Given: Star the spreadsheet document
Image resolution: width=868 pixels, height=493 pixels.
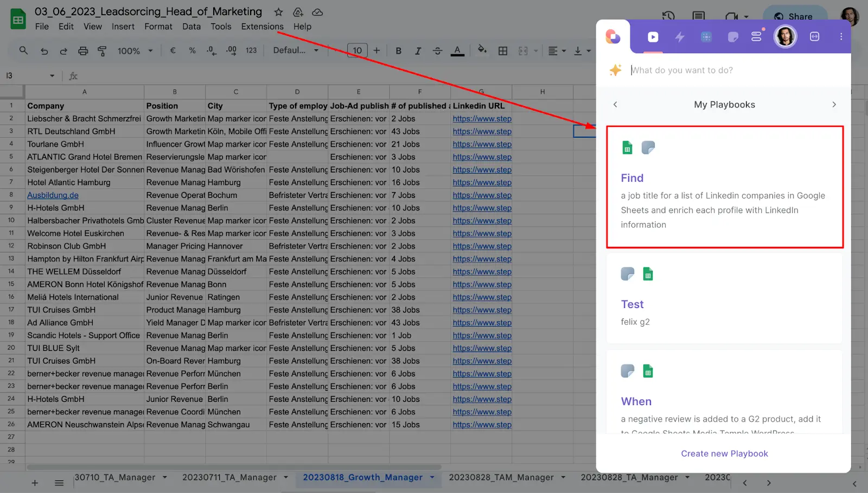Looking at the screenshot, I should tap(278, 12).
